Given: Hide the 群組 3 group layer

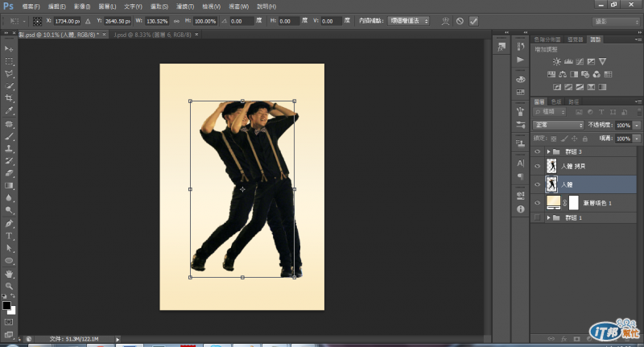Looking at the screenshot, I should [539, 151].
